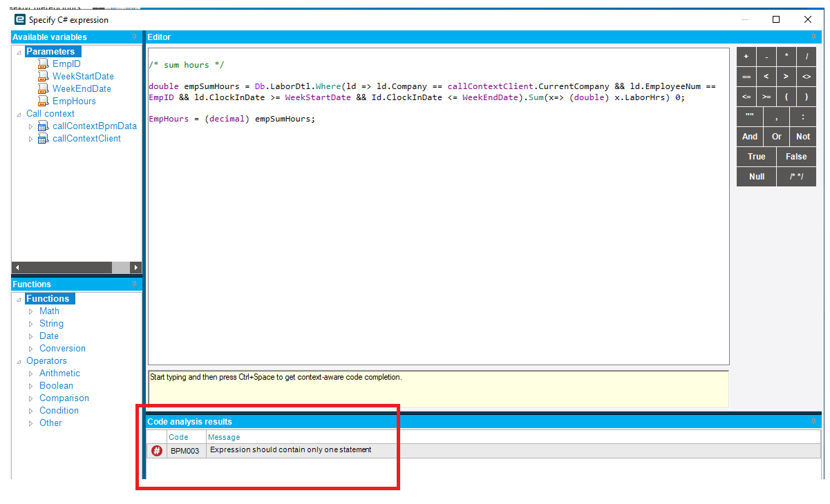Image resolution: width=830 pixels, height=504 pixels.
Task: Insert the == equality operator
Action: point(746,77)
